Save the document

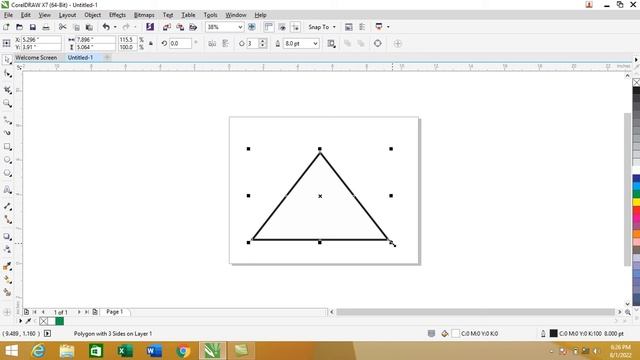33,27
